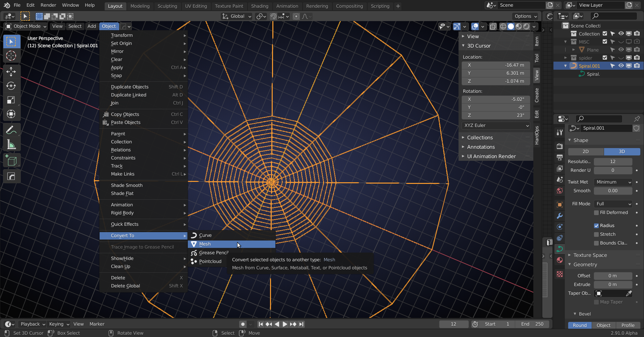Choose the Scale tool icon

click(x=11, y=100)
